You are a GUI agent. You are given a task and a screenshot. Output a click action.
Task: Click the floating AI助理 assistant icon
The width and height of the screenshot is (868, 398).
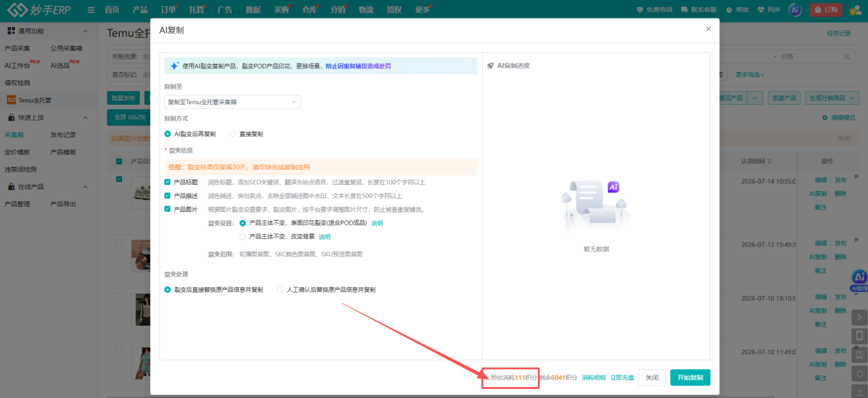click(859, 280)
